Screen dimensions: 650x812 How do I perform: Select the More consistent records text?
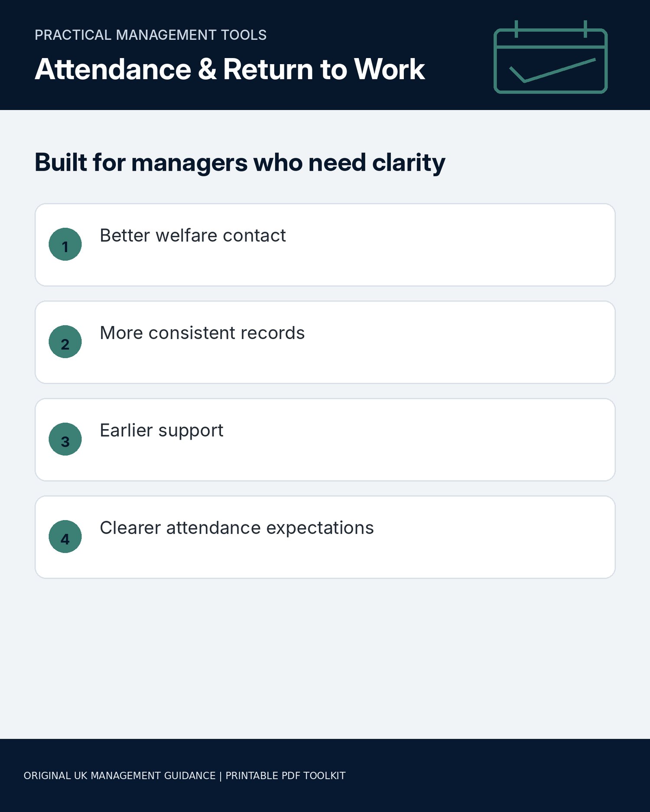click(x=202, y=333)
